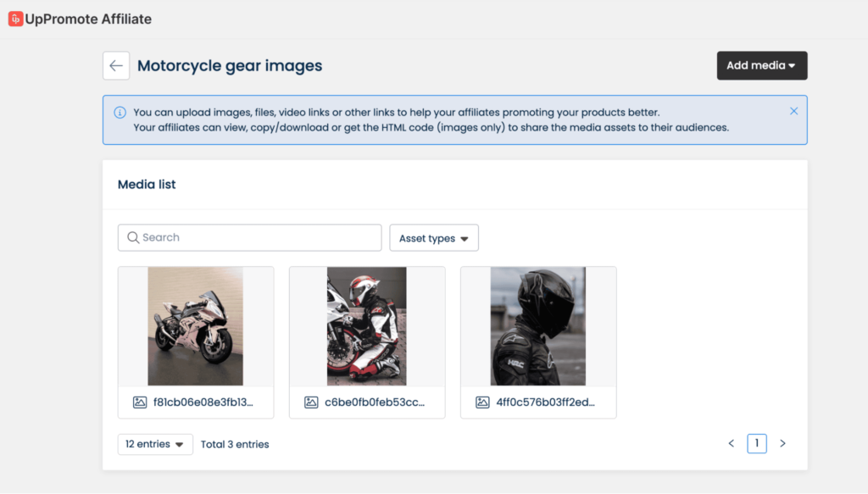Dismiss the blue info banner
The width and height of the screenshot is (868, 494).
tap(793, 111)
